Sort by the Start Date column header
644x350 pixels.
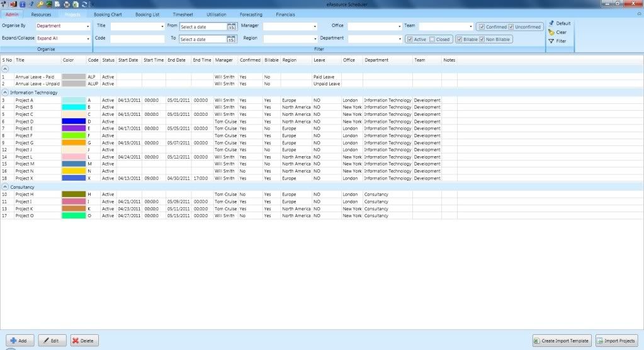point(128,60)
